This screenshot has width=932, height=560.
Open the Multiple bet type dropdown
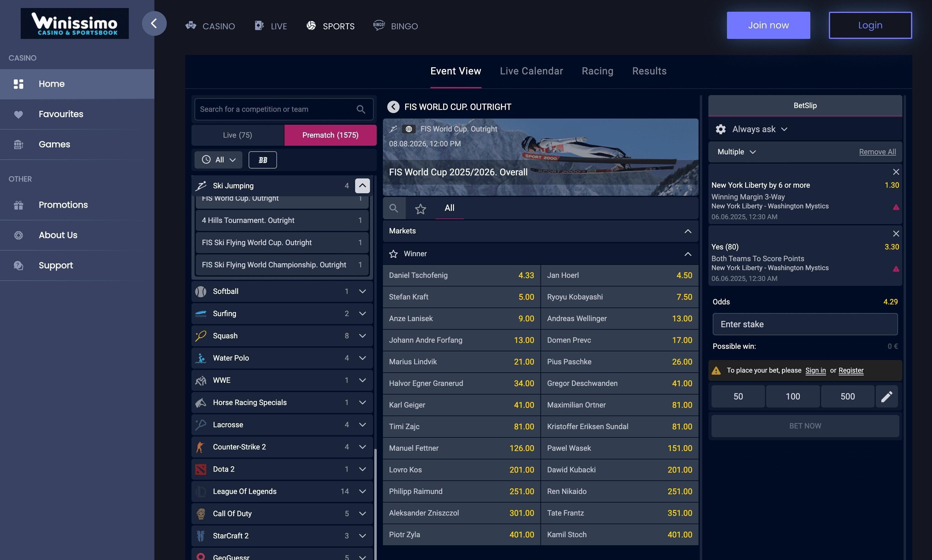pyautogui.click(x=736, y=152)
